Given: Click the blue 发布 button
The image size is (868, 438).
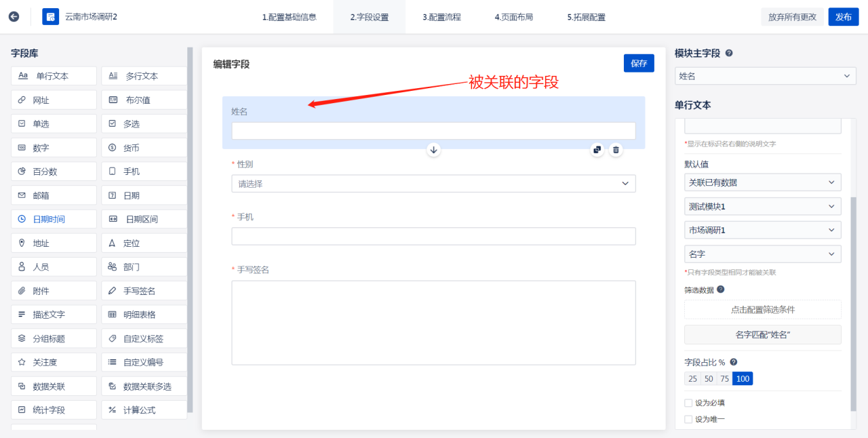Looking at the screenshot, I should [x=844, y=17].
